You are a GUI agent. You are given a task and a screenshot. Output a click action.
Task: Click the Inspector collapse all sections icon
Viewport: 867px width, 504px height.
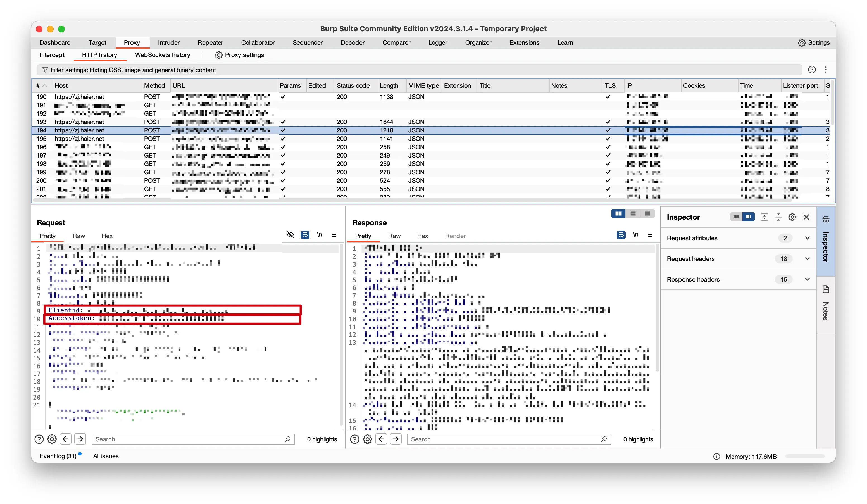click(778, 217)
